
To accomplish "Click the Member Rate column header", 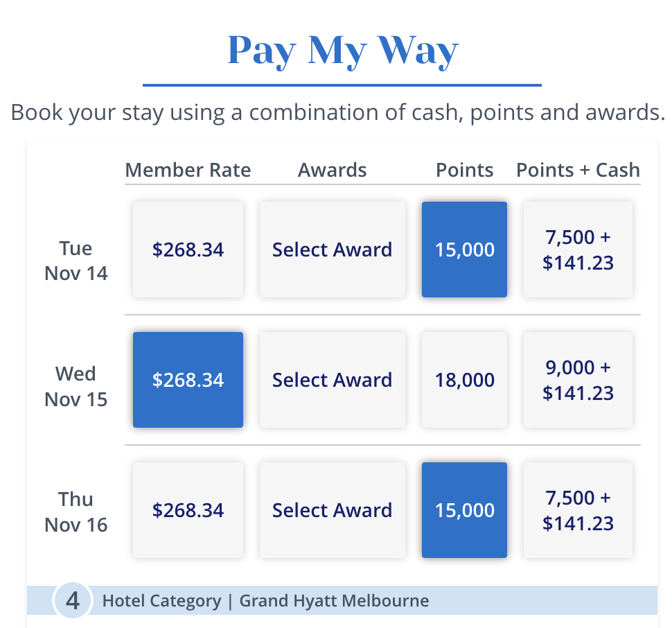I will tap(188, 170).
